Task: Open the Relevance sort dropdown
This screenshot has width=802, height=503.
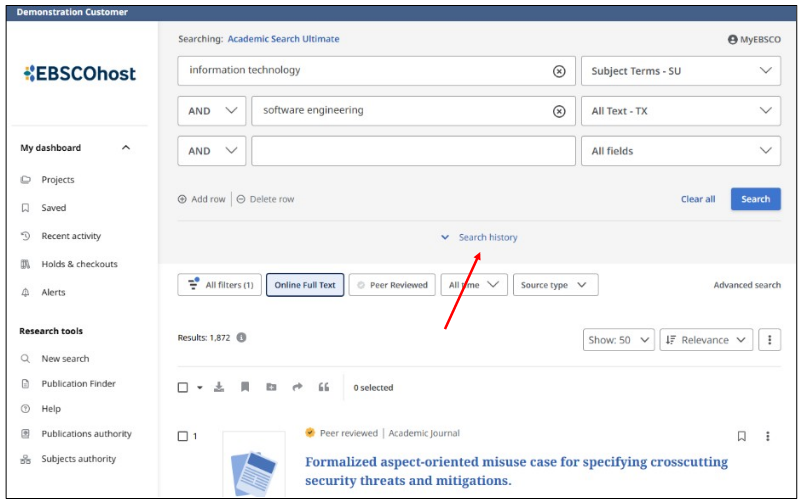Action: click(706, 340)
